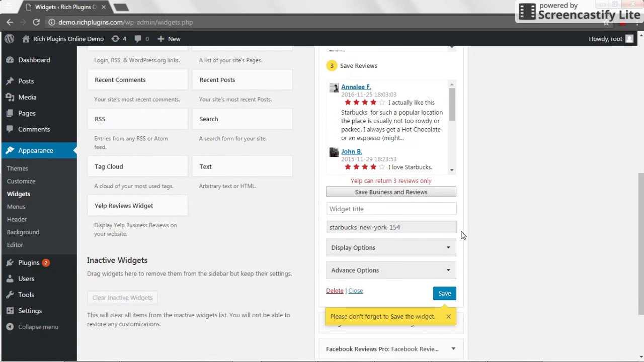Click the Rich Plugins Online Demo site name
644x362 pixels.
(x=68, y=39)
